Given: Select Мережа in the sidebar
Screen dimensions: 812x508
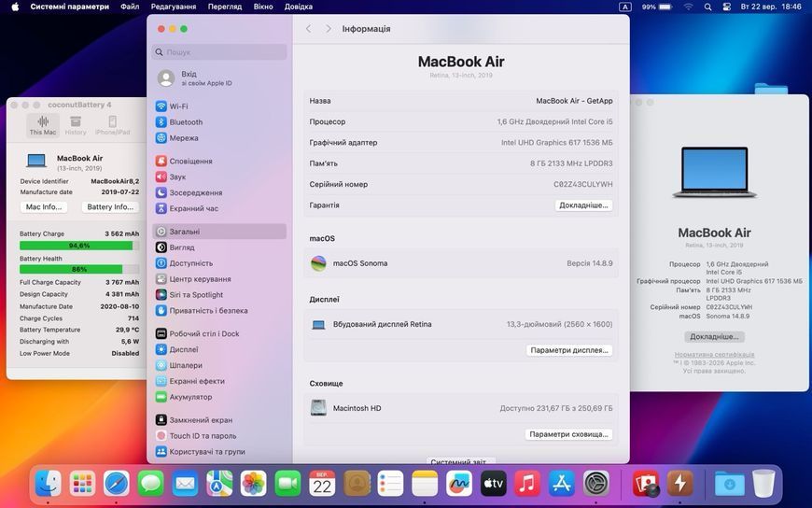Looking at the screenshot, I should (219, 138).
